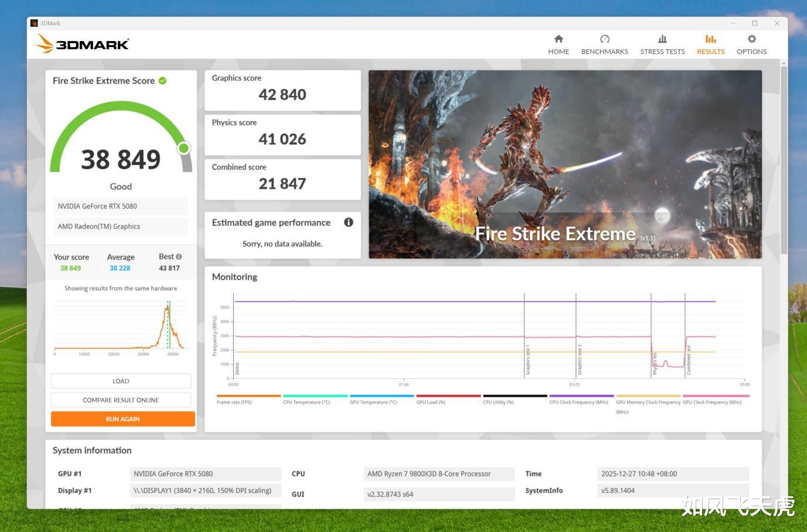Click the Home house icon
Image resolution: width=807 pixels, height=532 pixels.
click(x=559, y=39)
